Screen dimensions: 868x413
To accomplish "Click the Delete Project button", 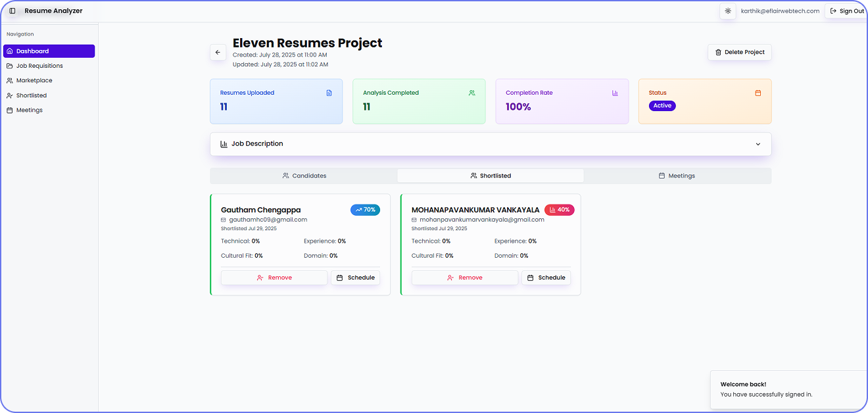I will click(x=740, y=52).
